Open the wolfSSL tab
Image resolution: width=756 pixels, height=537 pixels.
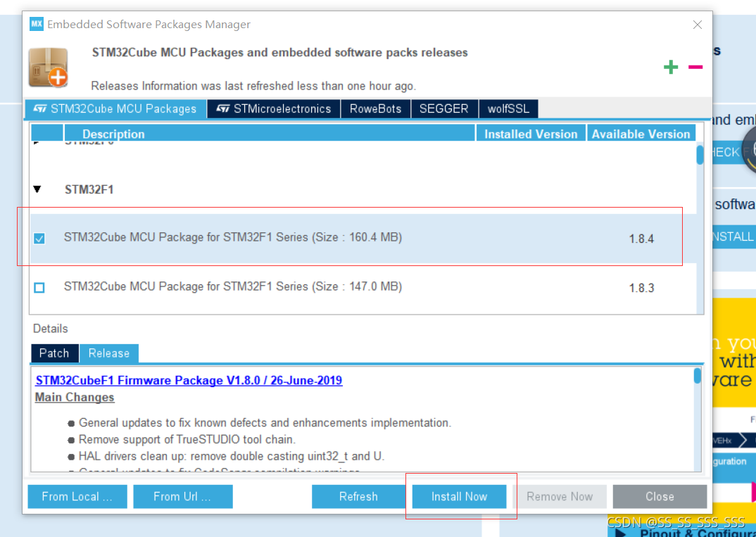tap(508, 109)
